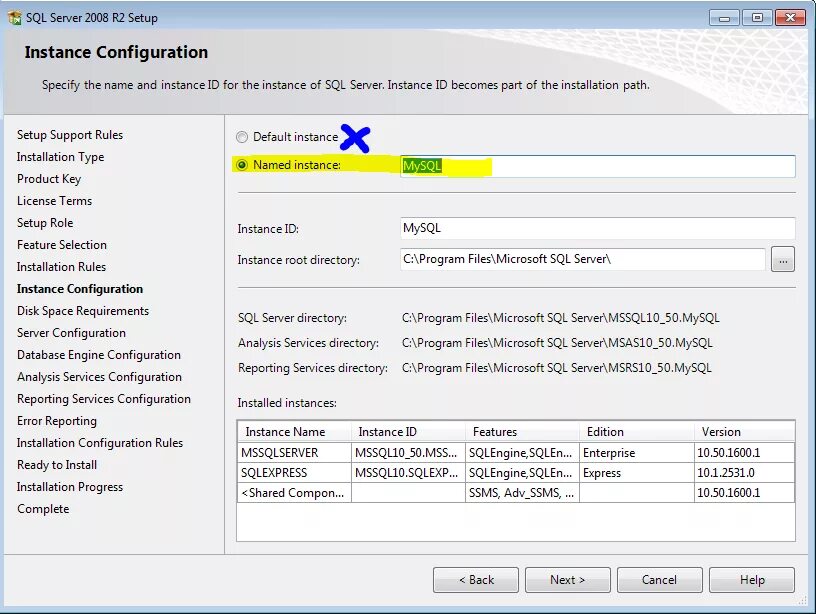Select Analysis Services Configuration step
This screenshot has width=816, height=614.
99,377
